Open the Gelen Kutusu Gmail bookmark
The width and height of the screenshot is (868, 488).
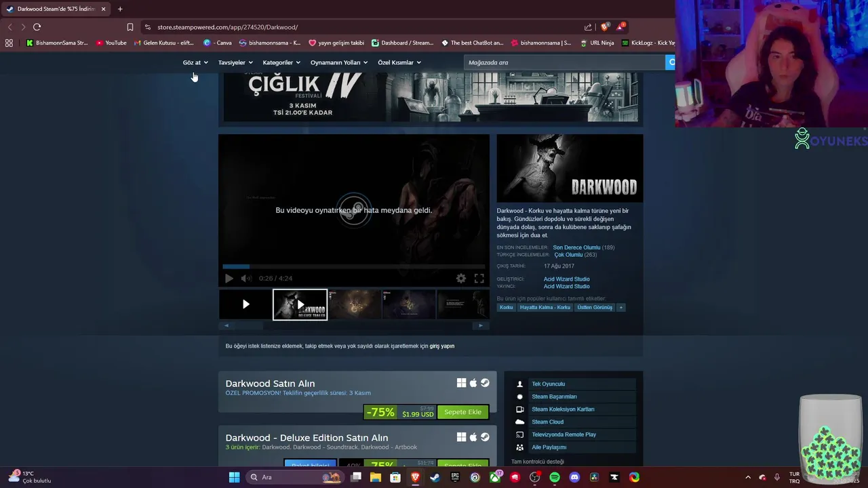coord(164,43)
